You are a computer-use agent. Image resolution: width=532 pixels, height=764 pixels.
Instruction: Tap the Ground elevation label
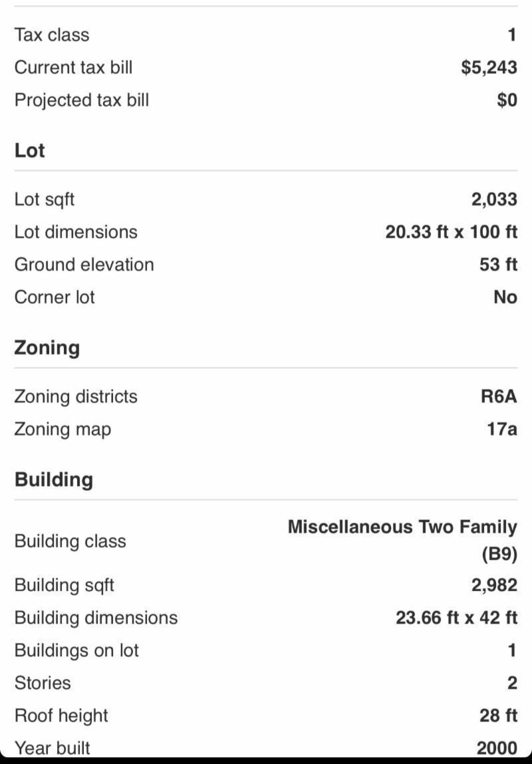[x=84, y=265]
